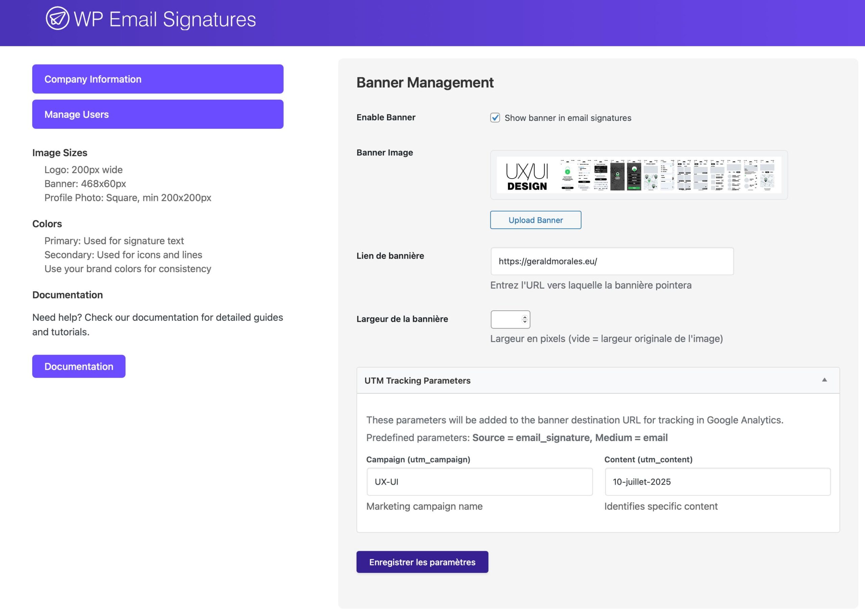Click the Banner Image field label
This screenshot has width=865, height=616.
[x=384, y=153]
